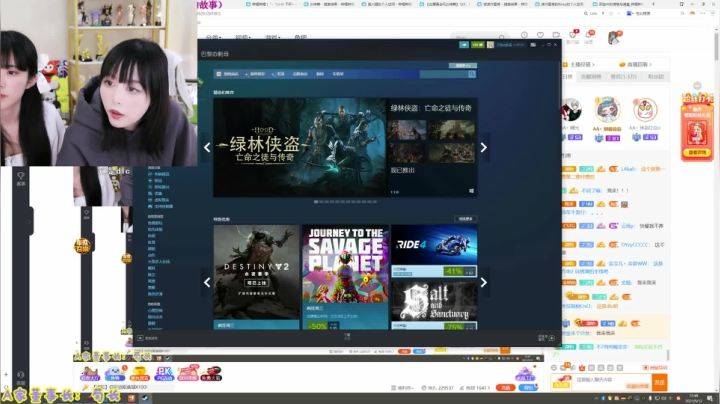Viewport: 720px width, 404px height.
Task: Click the Steam blue announcement icon in title bar
Action: pos(464,45)
